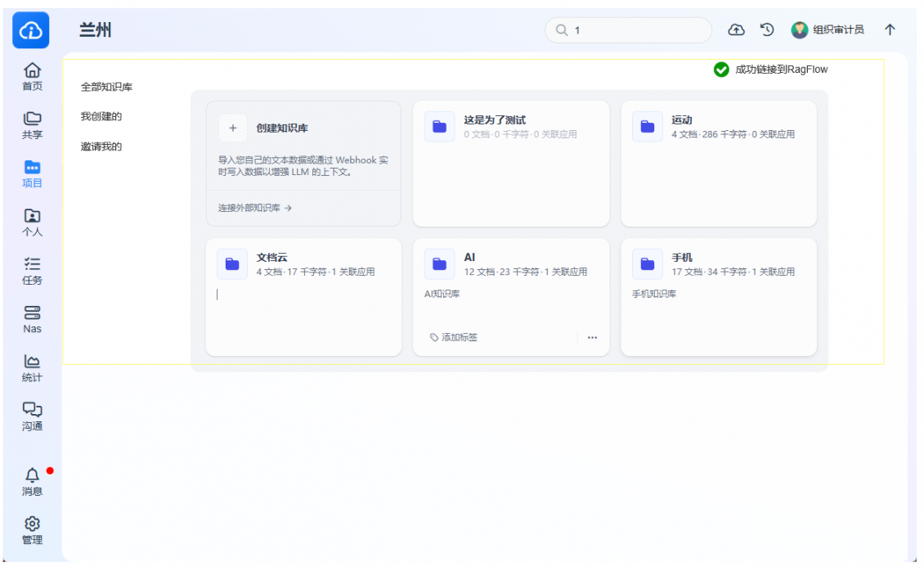The width and height of the screenshot is (924, 567).
Task: Click the up arrow icon at top right
Action: coord(890,30)
